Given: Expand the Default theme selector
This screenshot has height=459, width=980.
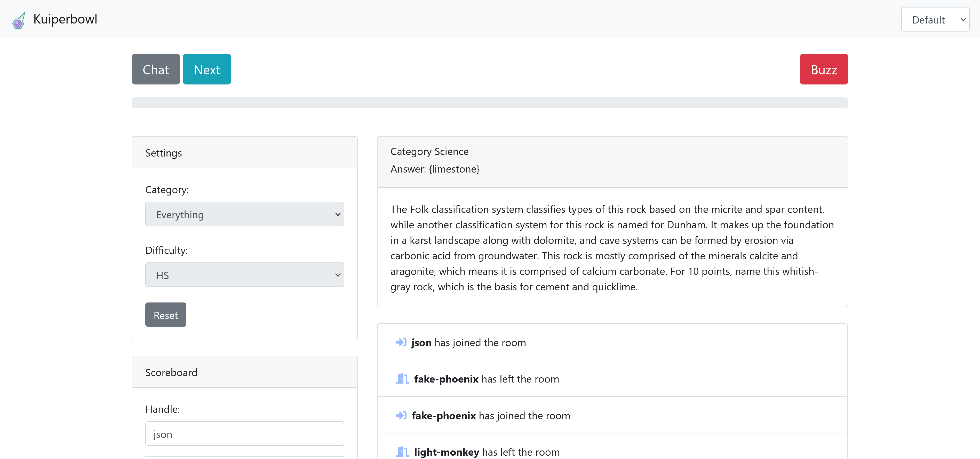Looking at the screenshot, I should 935,20.
